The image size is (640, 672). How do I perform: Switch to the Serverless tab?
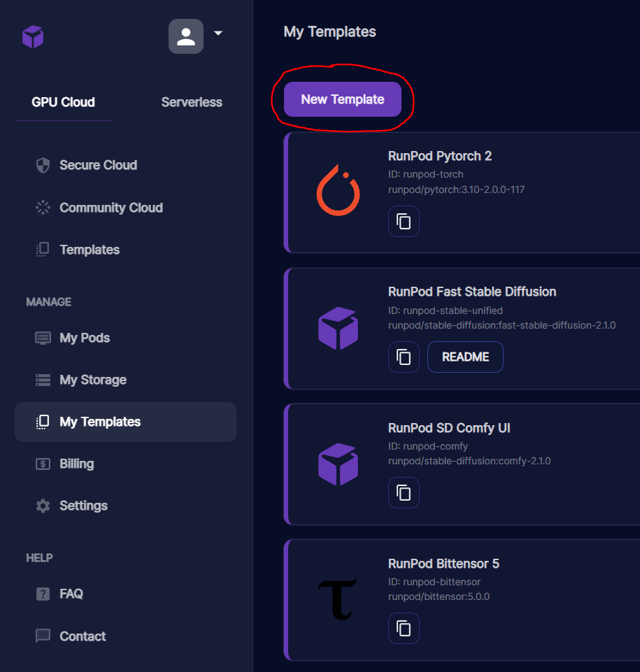(192, 102)
